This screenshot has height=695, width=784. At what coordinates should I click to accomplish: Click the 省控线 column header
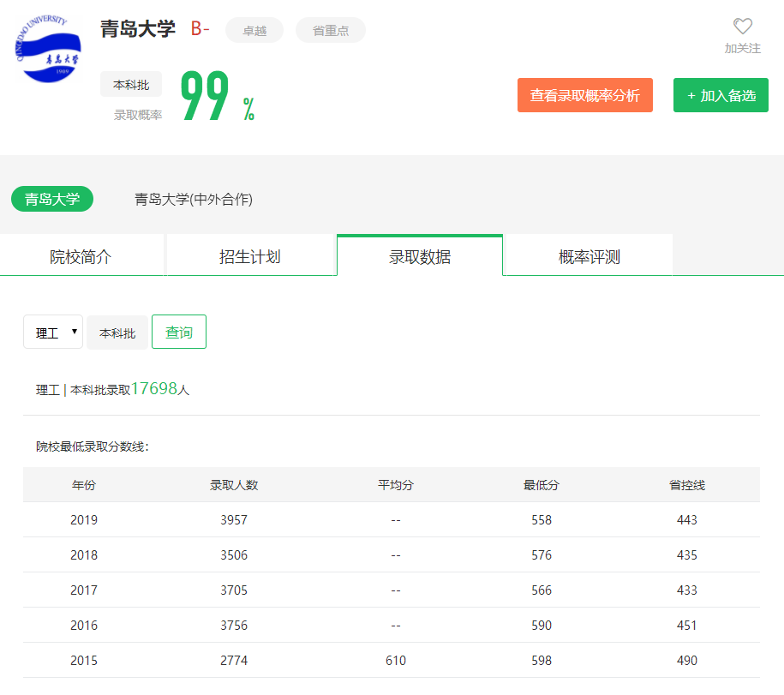point(687,485)
